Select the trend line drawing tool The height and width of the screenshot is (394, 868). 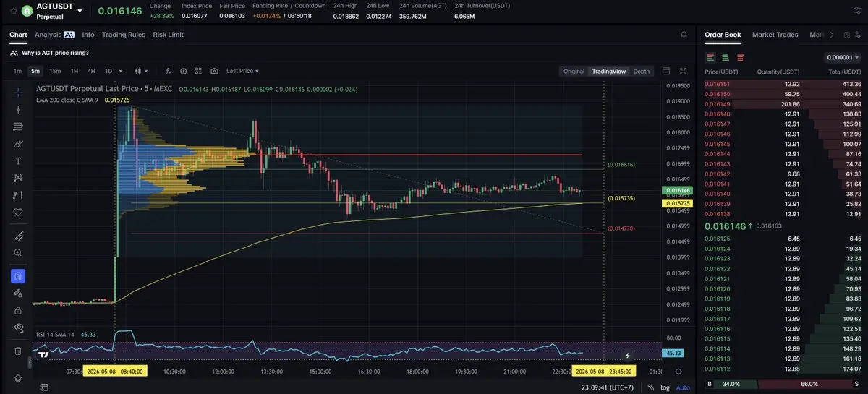click(18, 110)
